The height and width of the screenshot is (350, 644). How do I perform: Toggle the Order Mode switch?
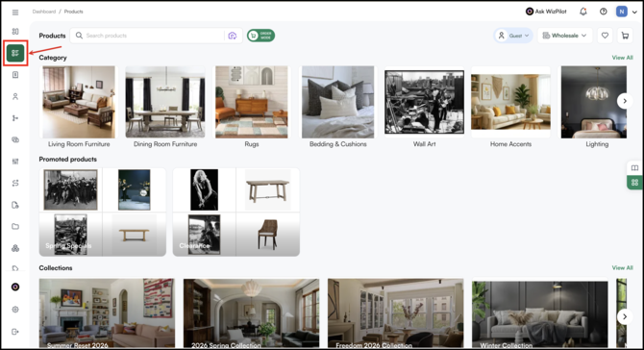click(x=260, y=36)
